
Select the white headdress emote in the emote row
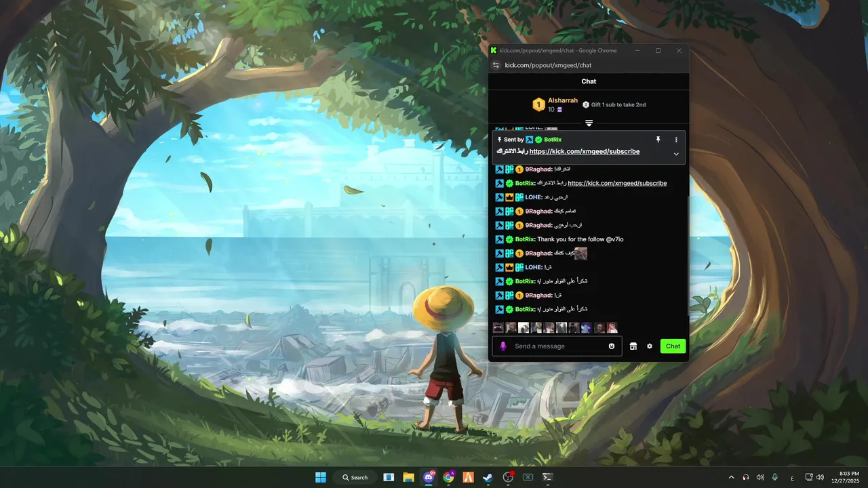point(612,327)
